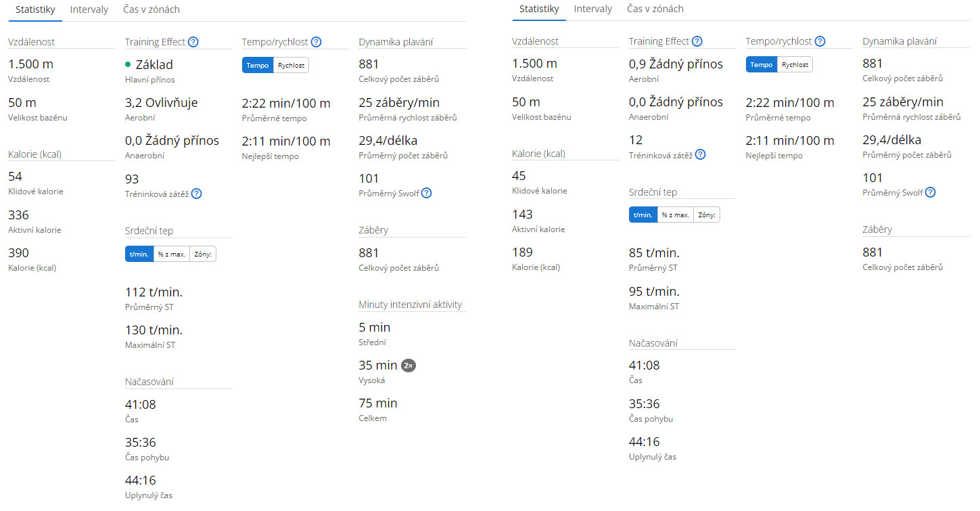Select '% z max.' in right heart rate toggle
This screenshot has width=980, height=511.
[676, 215]
